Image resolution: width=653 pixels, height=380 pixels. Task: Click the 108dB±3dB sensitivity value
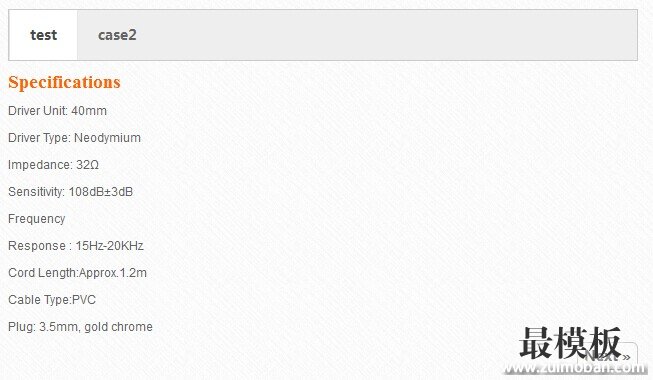pos(101,192)
